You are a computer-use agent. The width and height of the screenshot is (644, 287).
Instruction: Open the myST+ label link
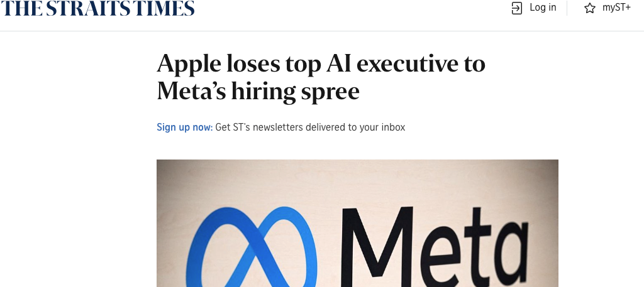(x=616, y=8)
